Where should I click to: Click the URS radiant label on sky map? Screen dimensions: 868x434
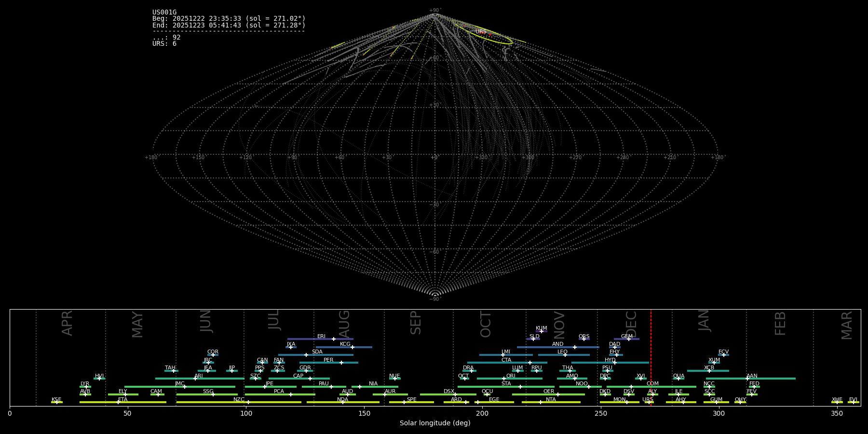click(x=481, y=32)
